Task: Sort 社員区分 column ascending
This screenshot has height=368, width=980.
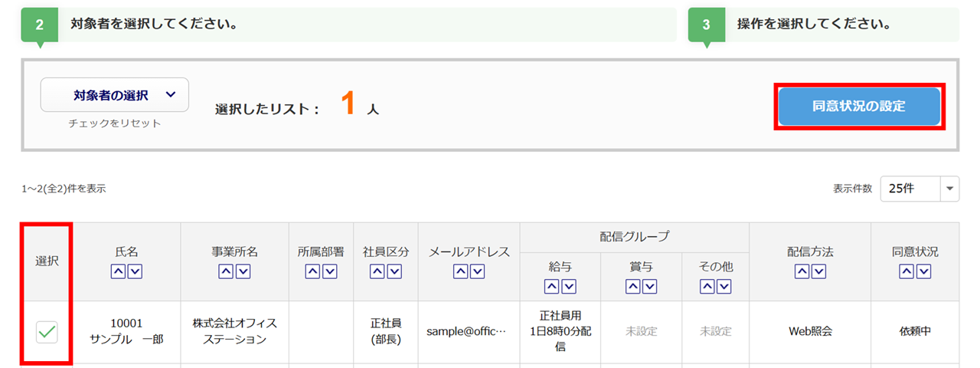Action: click(x=377, y=271)
